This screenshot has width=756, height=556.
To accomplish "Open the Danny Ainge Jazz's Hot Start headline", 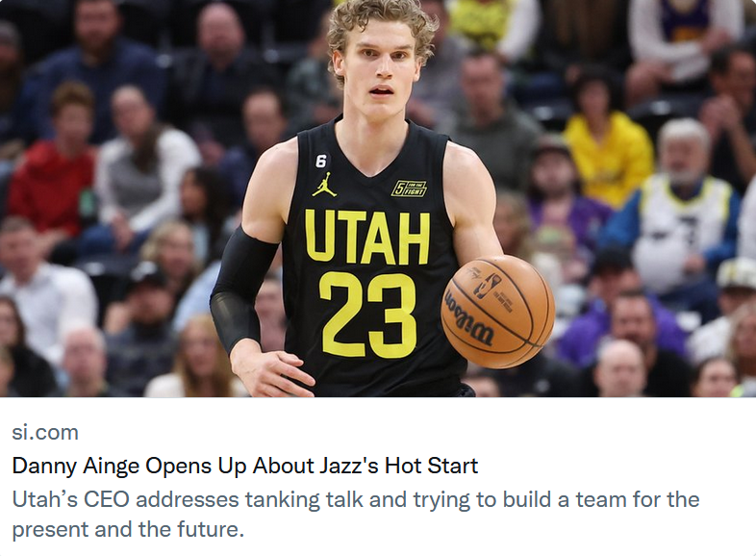I will (x=245, y=466).
